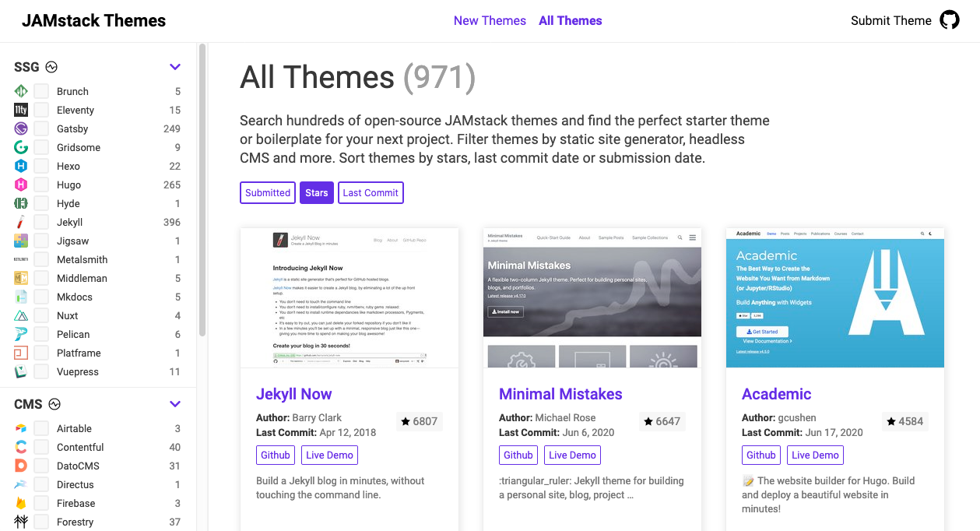Click the Brunch logo icon
The width and height of the screenshot is (980, 531).
pyautogui.click(x=21, y=91)
